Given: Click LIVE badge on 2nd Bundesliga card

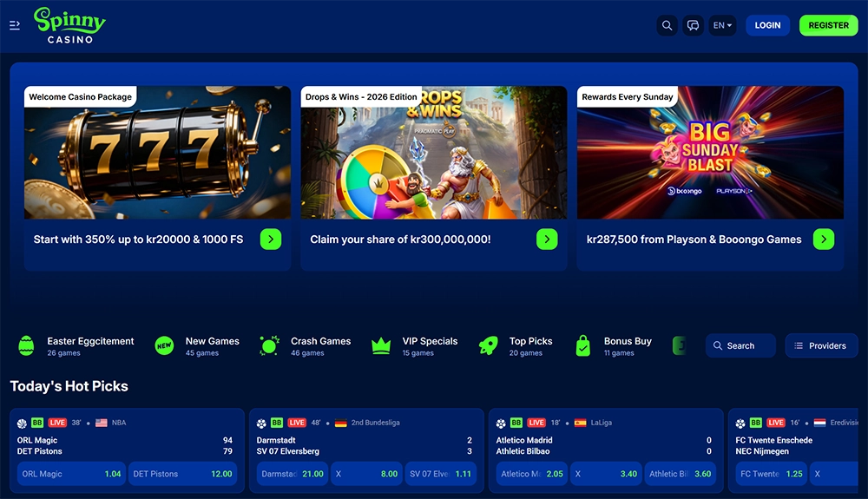Looking at the screenshot, I should click(x=297, y=423).
